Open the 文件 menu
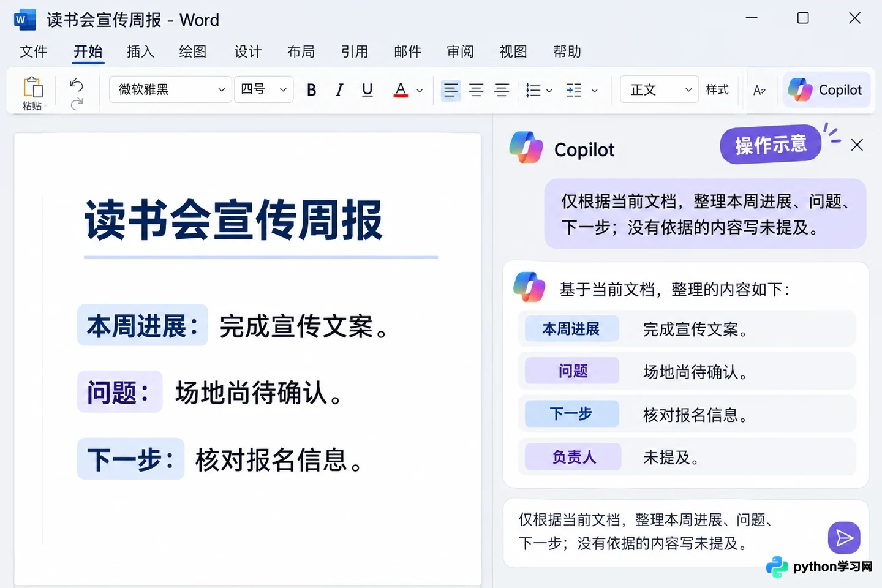This screenshot has height=588, width=882. 34,51
